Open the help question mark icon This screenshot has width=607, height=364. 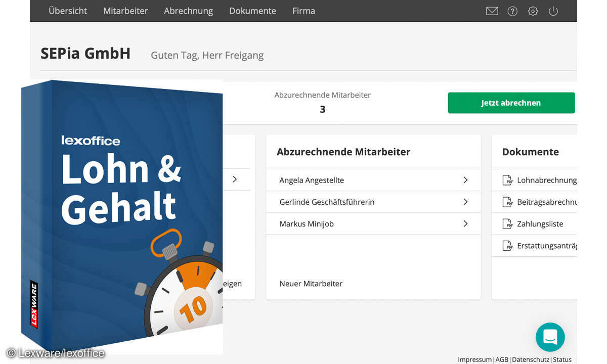[x=512, y=11]
